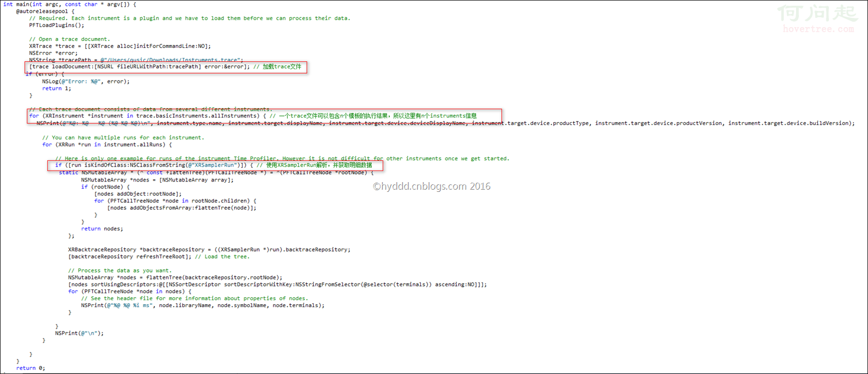Select the 'PFTLoadPlugins();' call
The width and height of the screenshot is (868, 374).
pos(56,25)
